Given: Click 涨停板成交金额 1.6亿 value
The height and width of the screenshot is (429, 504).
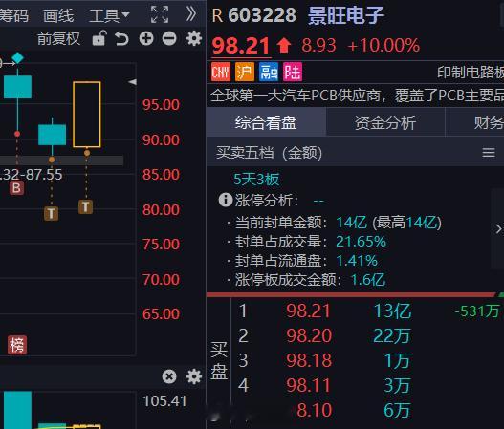Looking at the screenshot, I should tap(368, 280).
